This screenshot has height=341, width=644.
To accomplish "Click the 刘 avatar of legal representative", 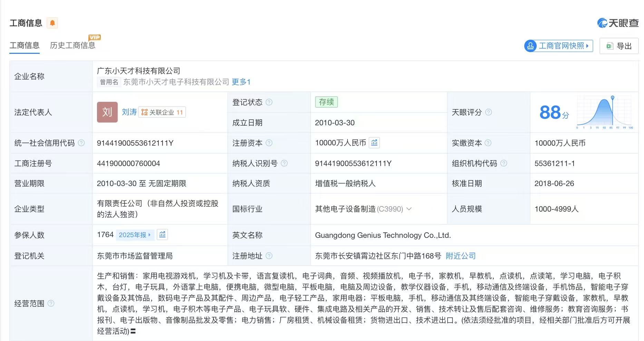I will tap(107, 112).
